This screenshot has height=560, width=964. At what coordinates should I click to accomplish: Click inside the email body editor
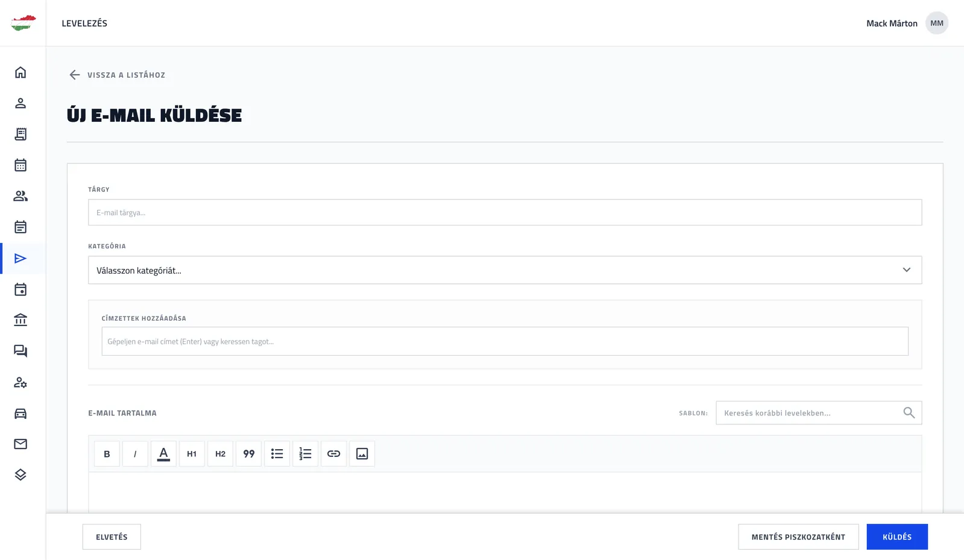[x=505, y=492]
